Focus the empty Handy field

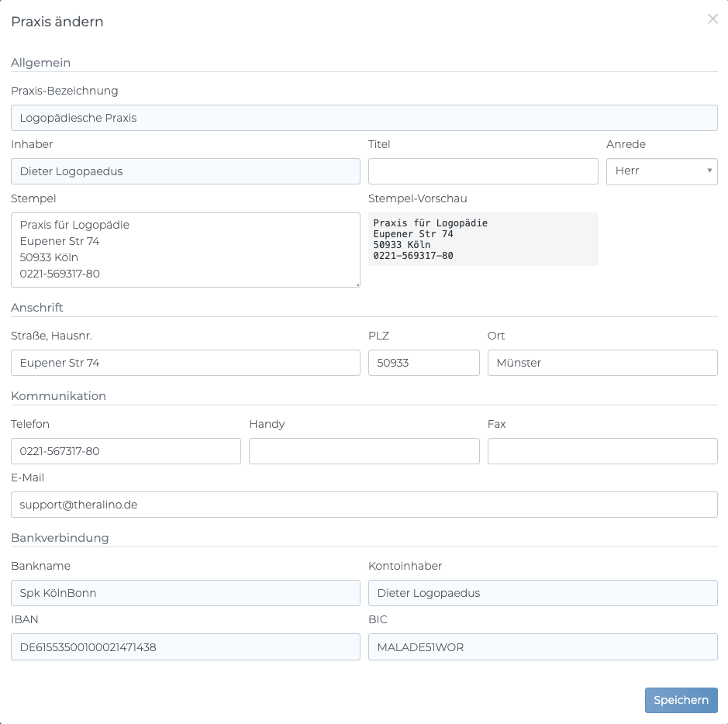tap(364, 451)
